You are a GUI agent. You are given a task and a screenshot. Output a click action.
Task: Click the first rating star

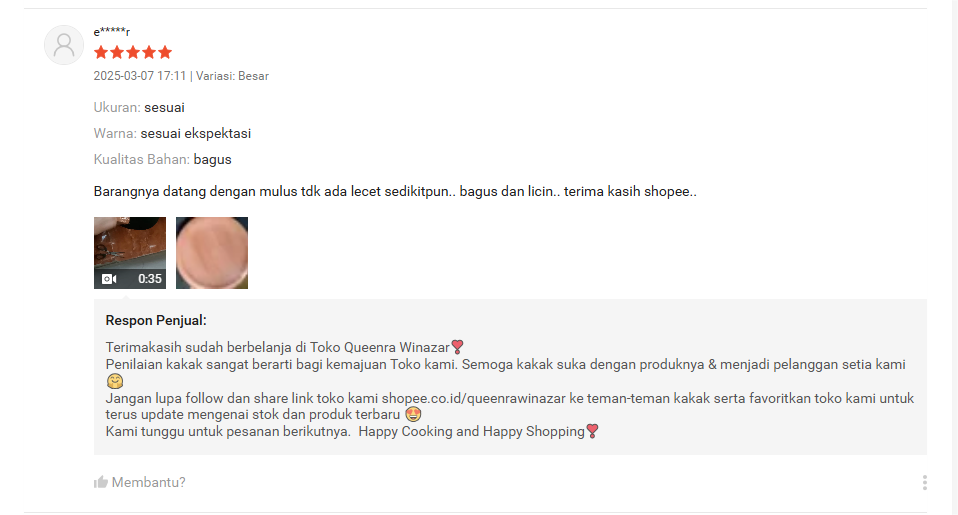pos(101,53)
